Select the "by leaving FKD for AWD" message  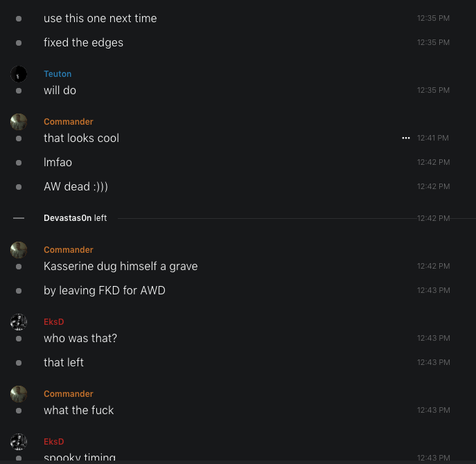point(104,290)
